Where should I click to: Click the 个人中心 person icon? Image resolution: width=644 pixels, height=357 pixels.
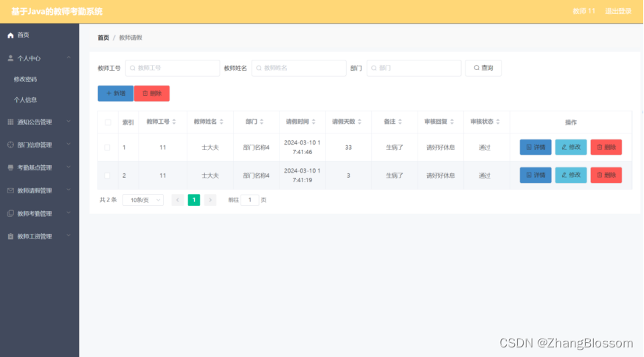[x=10, y=58]
